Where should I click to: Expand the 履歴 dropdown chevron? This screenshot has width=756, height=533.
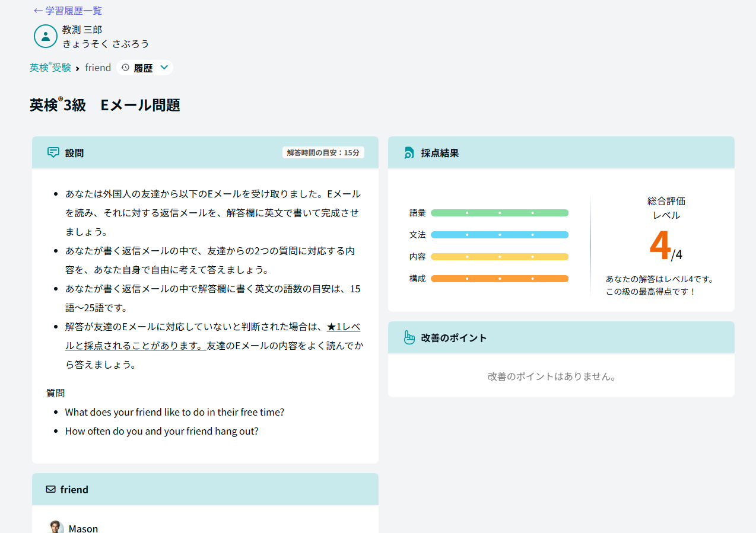pos(164,68)
